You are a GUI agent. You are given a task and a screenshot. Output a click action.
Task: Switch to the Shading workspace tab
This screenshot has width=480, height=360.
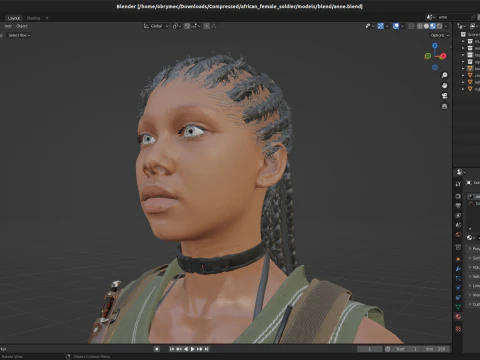(x=33, y=18)
